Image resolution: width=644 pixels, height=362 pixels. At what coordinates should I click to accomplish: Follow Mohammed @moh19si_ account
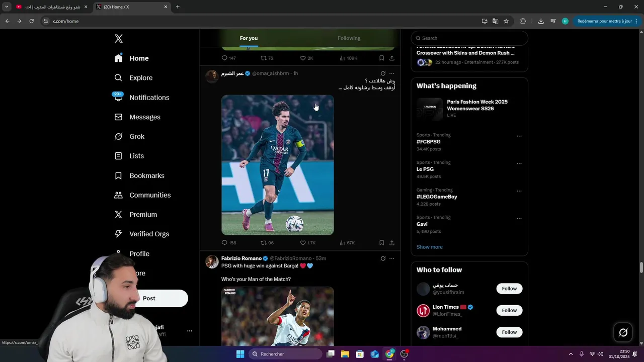click(509, 332)
